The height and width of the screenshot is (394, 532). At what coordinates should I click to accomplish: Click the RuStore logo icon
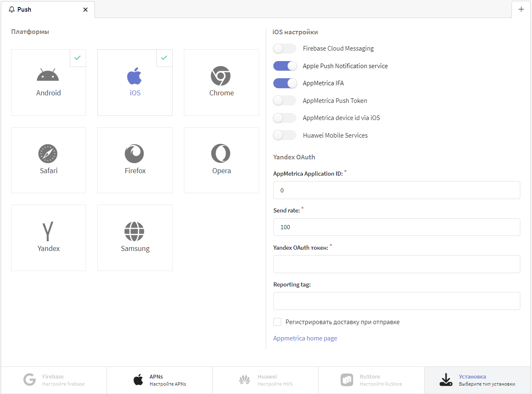click(347, 380)
